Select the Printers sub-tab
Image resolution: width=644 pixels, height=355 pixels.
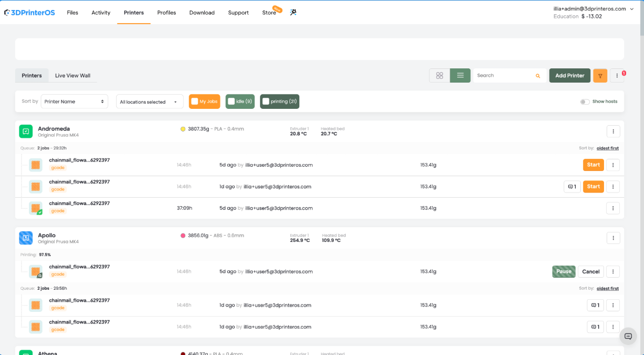[x=32, y=76]
